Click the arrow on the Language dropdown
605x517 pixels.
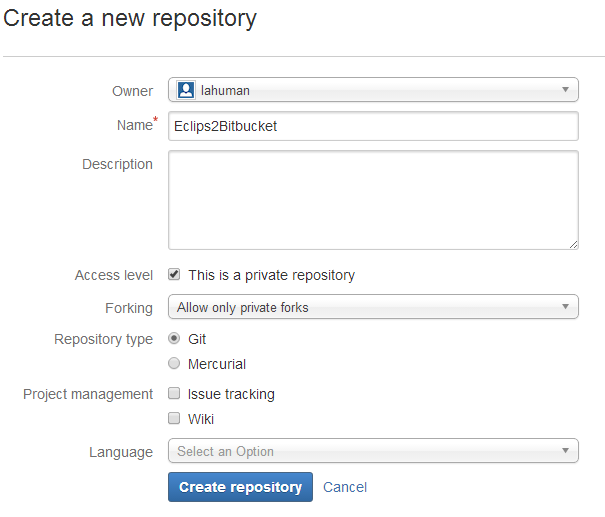566,451
